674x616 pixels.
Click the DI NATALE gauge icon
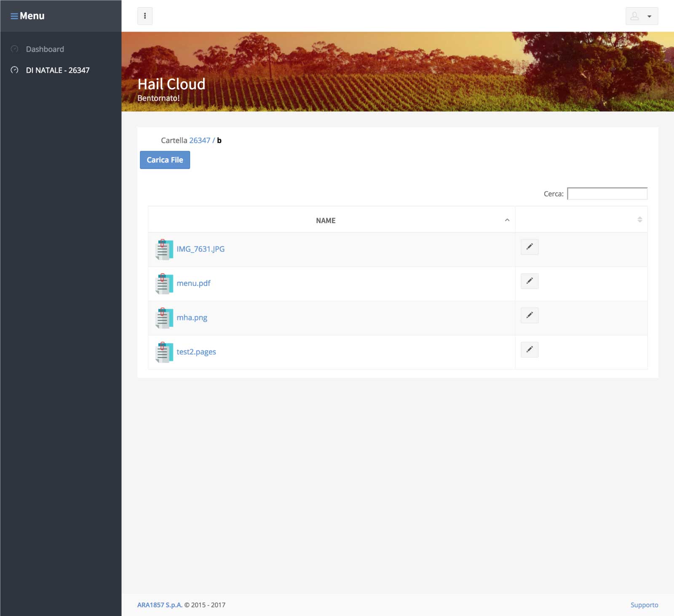point(14,70)
